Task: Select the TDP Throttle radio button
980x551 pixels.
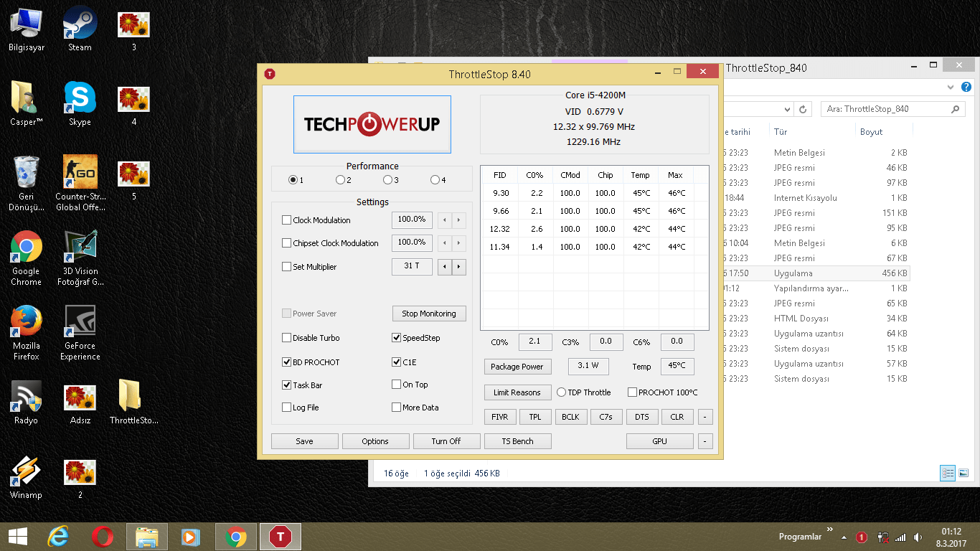Action: coord(562,392)
